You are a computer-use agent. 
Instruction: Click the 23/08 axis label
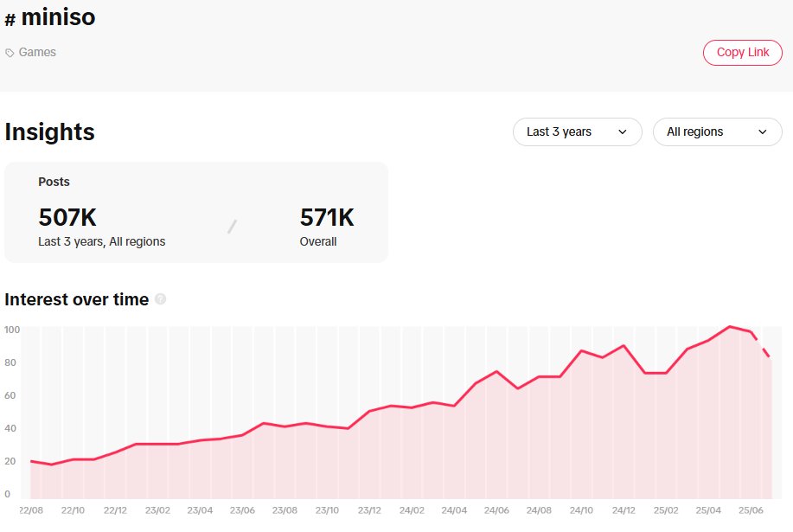[285, 510]
